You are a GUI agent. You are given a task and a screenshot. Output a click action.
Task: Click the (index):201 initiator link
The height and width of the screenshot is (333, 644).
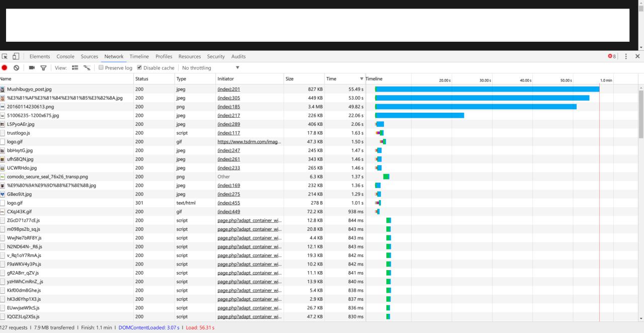[228, 90]
